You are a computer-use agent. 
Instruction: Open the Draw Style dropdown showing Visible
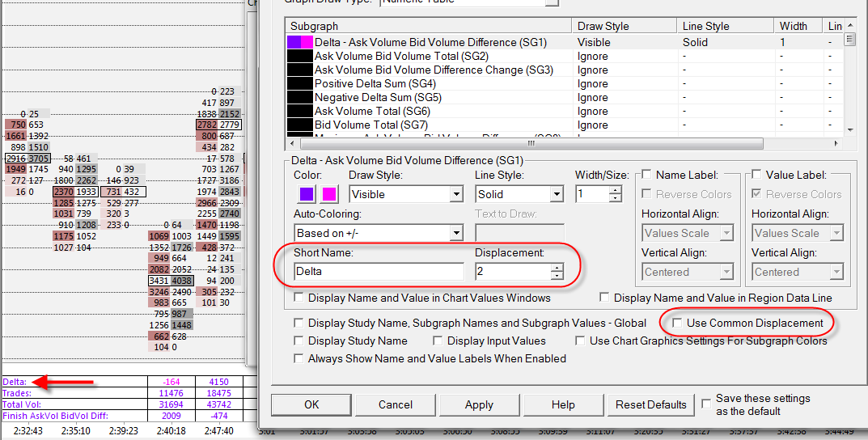coord(406,194)
